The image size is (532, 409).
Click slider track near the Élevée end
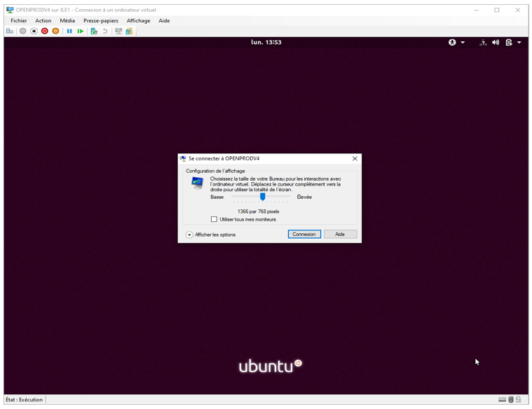pyautogui.click(x=287, y=196)
